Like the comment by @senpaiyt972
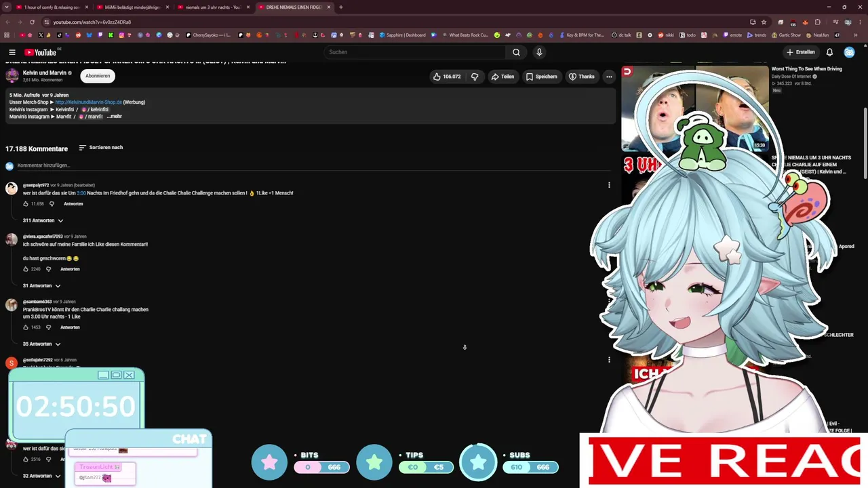 (x=26, y=204)
